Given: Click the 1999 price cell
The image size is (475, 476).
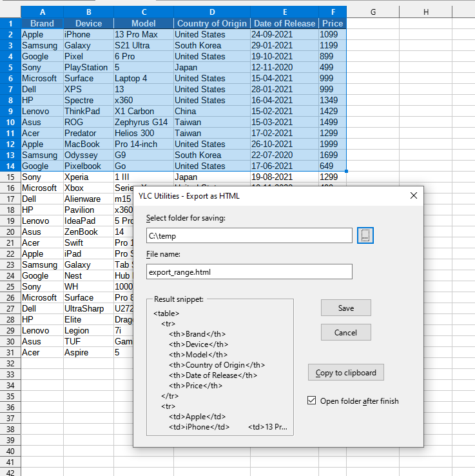Looking at the screenshot, I should (x=333, y=144).
